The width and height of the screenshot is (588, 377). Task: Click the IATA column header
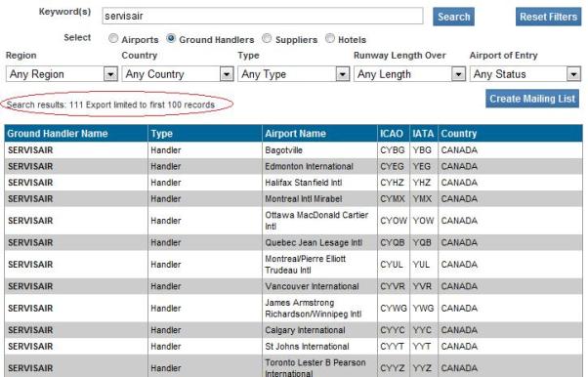point(423,134)
